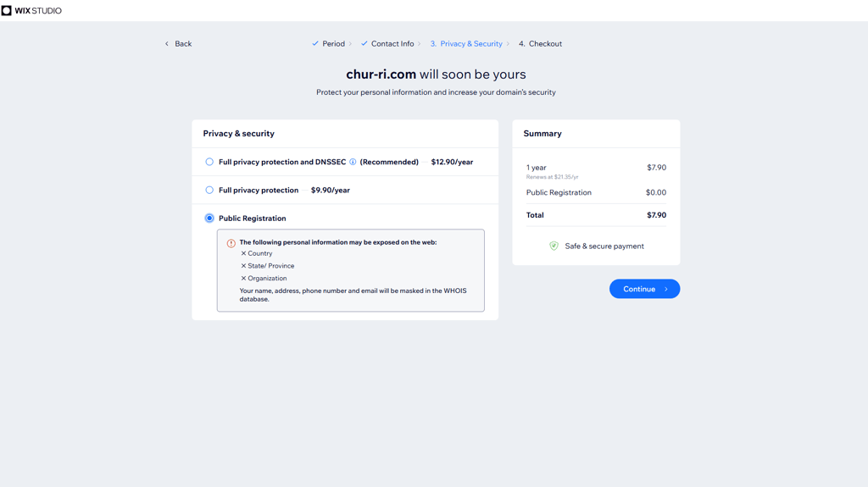Viewport: 868px width, 487px height.
Task: Open the Contact Info step
Action: click(392, 44)
